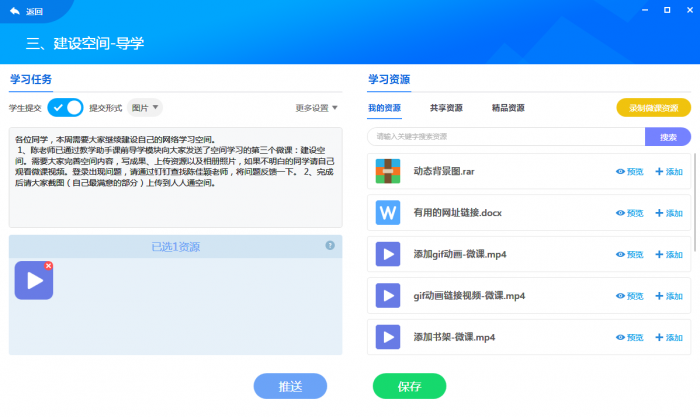
Task: Switch to the 精品资源 tab
Action: (x=508, y=107)
